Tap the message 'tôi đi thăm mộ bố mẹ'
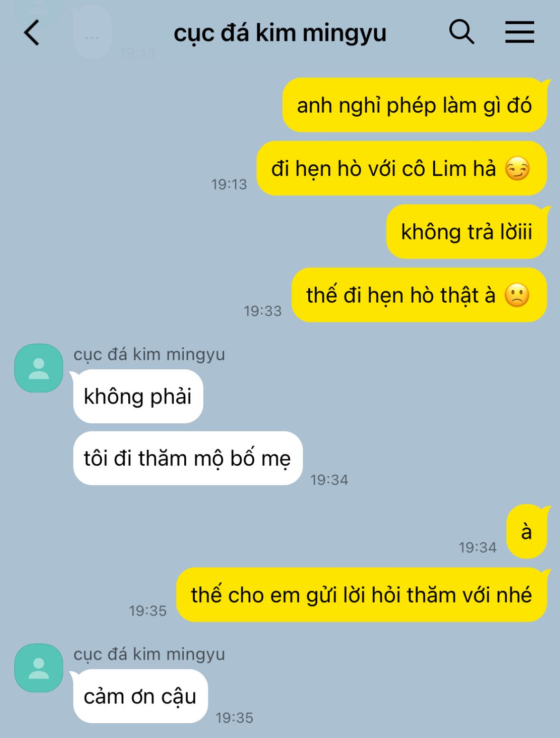This screenshot has height=738, width=560. (x=188, y=458)
